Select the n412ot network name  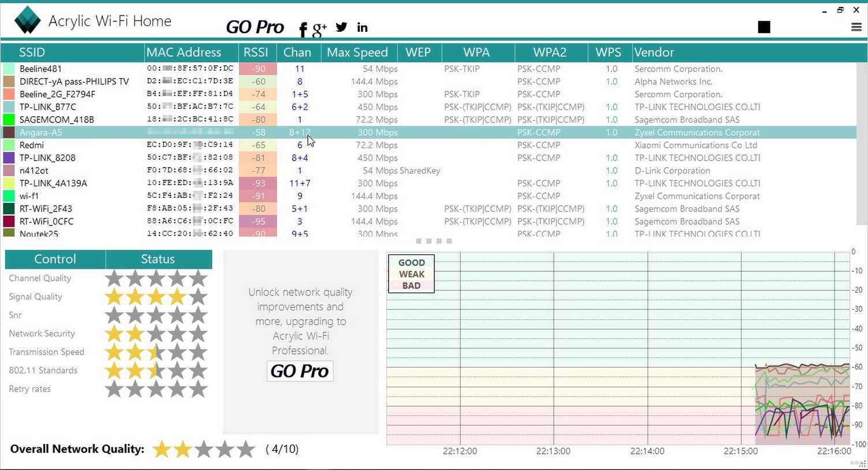34,171
